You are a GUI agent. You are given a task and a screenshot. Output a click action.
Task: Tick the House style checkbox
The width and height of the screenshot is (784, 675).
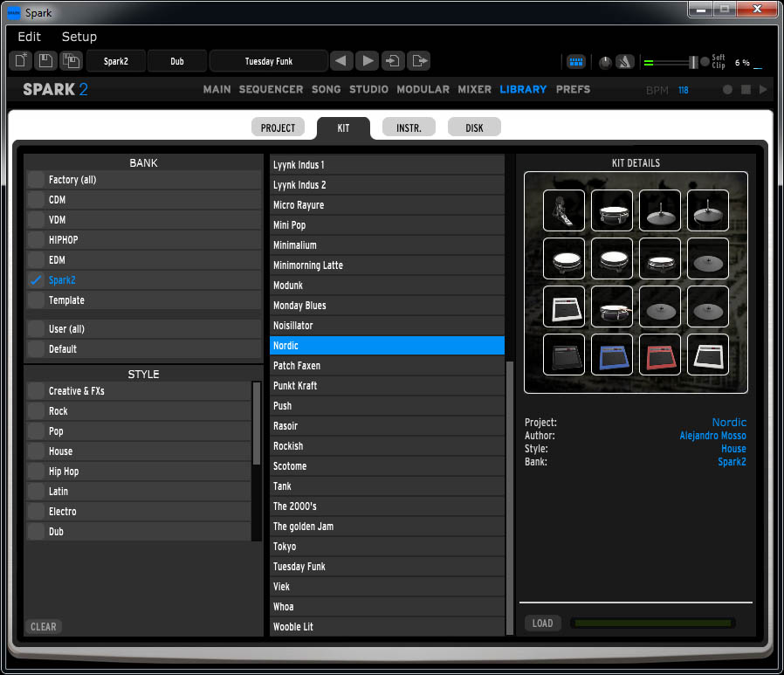(36, 451)
